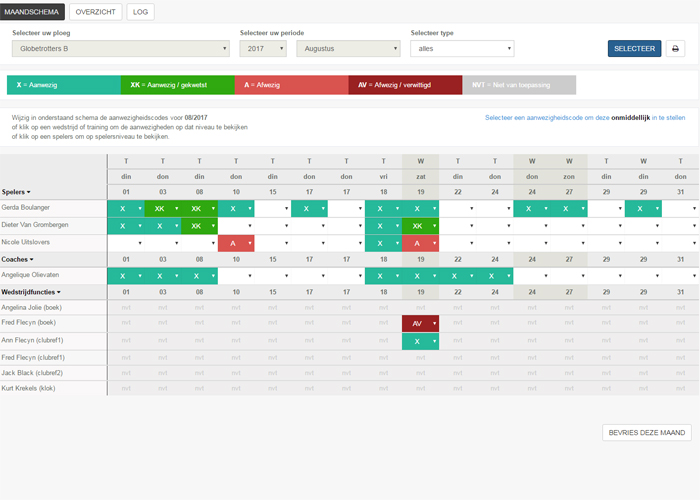Open Fred Flecyn (boek) row
This screenshot has width=700, height=500.
click(x=29, y=322)
